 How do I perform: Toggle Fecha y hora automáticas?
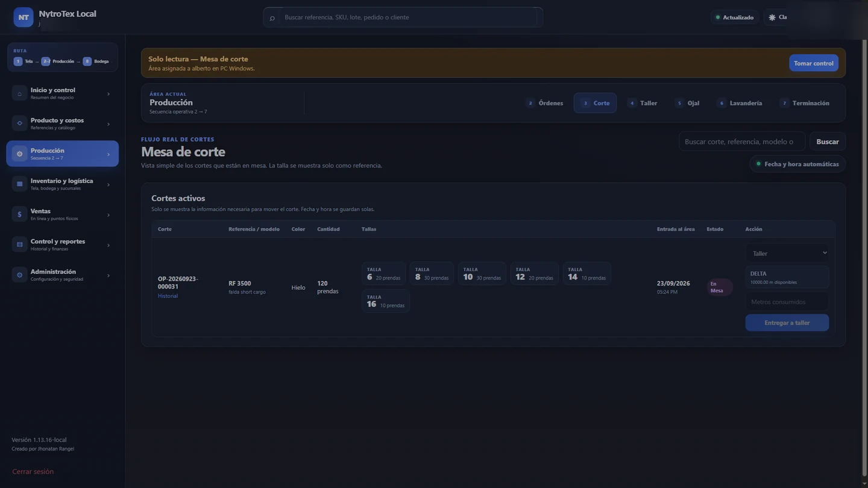coord(797,164)
